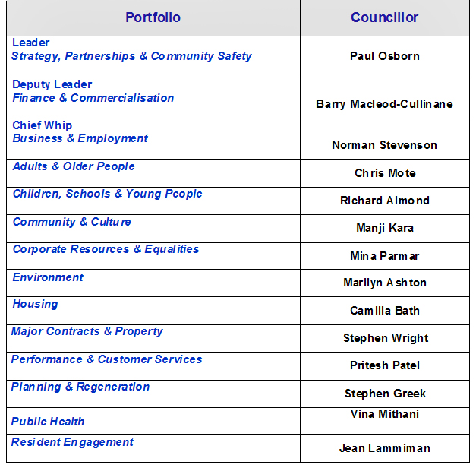Click councillor name Marilyn Ashton
This screenshot has width=476, height=468.
pyautogui.click(x=384, y=283)
